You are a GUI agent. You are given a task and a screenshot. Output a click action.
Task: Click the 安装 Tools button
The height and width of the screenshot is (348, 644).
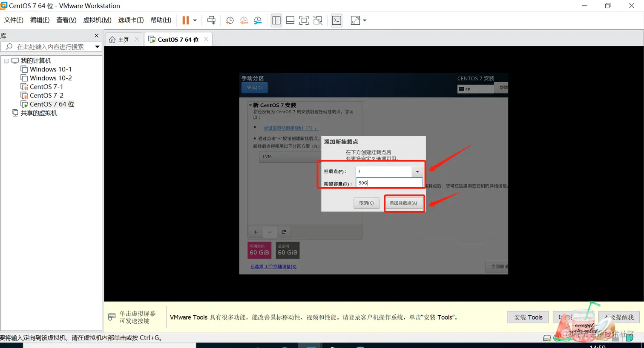click(x=528, y=317)
